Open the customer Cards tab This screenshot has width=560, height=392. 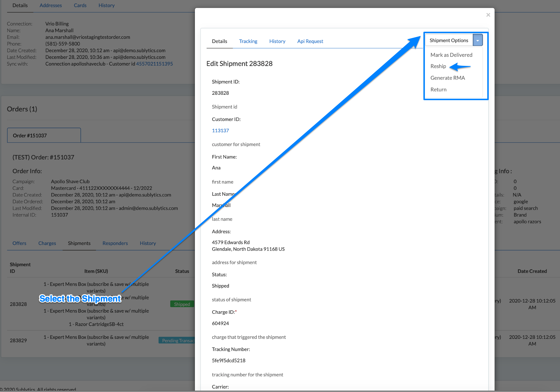(80, 5)
